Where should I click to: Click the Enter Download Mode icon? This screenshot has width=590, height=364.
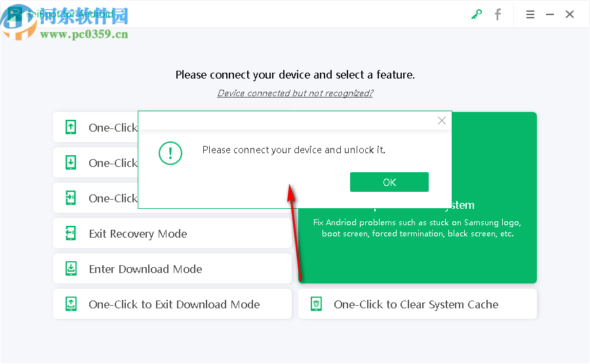[71, 268]
